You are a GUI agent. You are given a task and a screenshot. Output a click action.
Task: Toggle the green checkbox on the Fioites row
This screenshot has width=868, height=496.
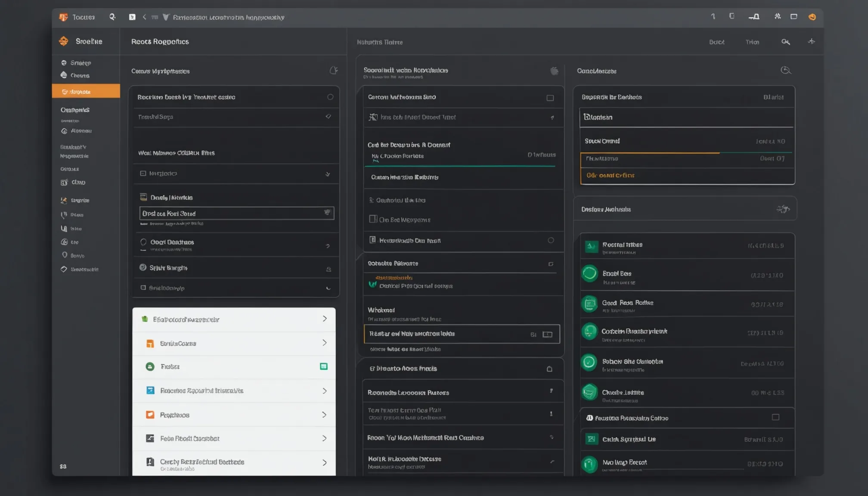(324, 366)
